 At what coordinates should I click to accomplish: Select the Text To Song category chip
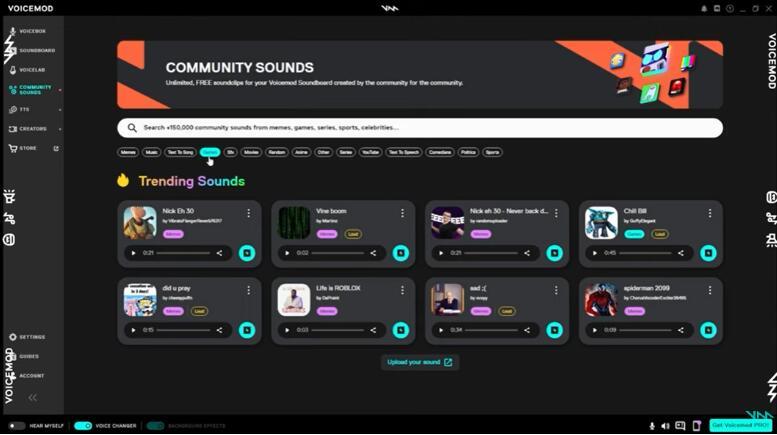180,152
